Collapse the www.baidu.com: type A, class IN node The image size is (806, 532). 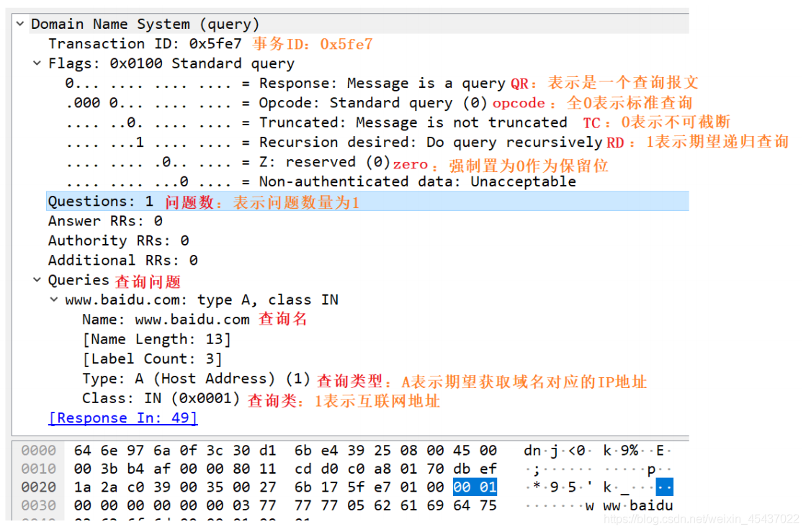(54, 299)
